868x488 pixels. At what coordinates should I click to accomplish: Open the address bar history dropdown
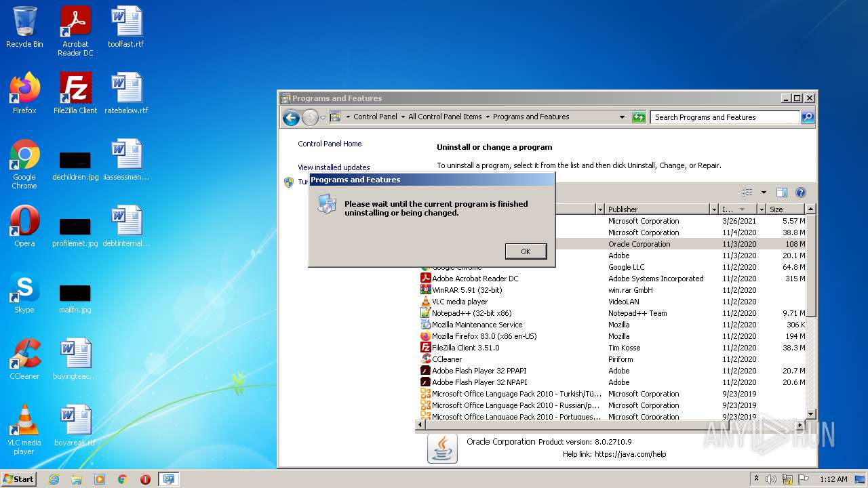pyautogui.click(x=622, y=117)
